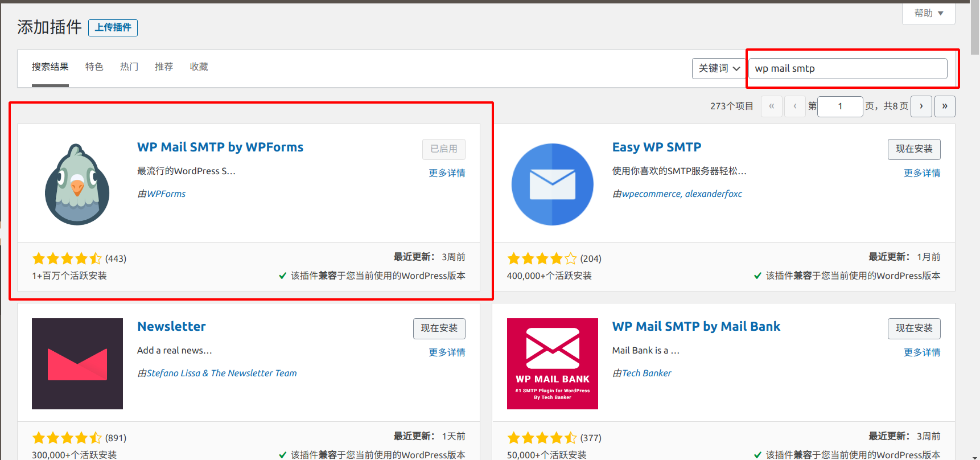
Task: Open 更多详情 for WP Mail SMTP by WPForms
Action: 447,173
